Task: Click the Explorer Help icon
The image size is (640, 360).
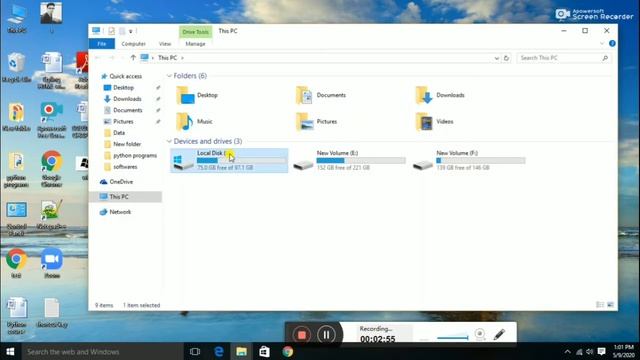Action: pyautogui.click(x=612, y=43)
